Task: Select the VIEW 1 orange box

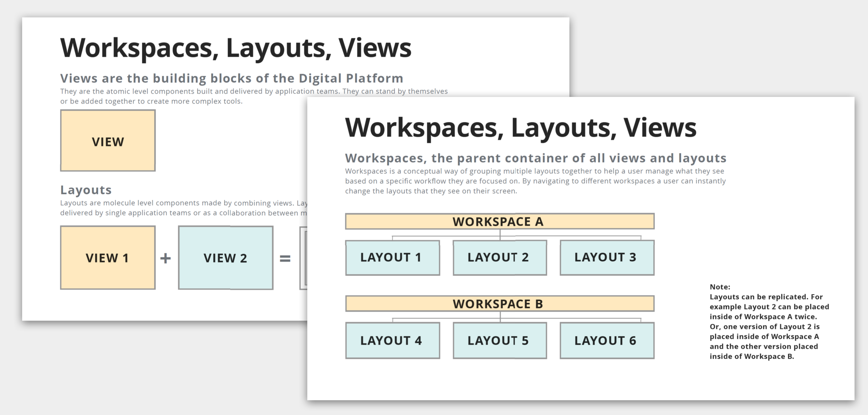Action: 108,258
